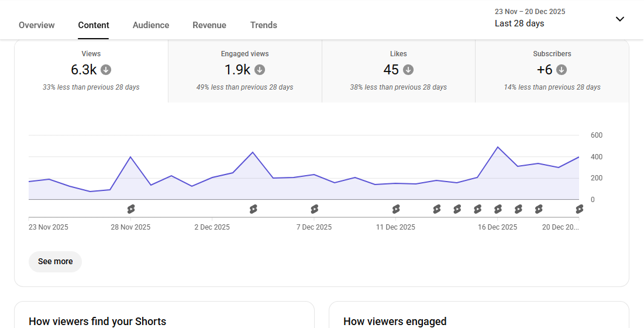Select the Subscribers metric card
This screenshot has width=644, height=328.
pos(552,71)
